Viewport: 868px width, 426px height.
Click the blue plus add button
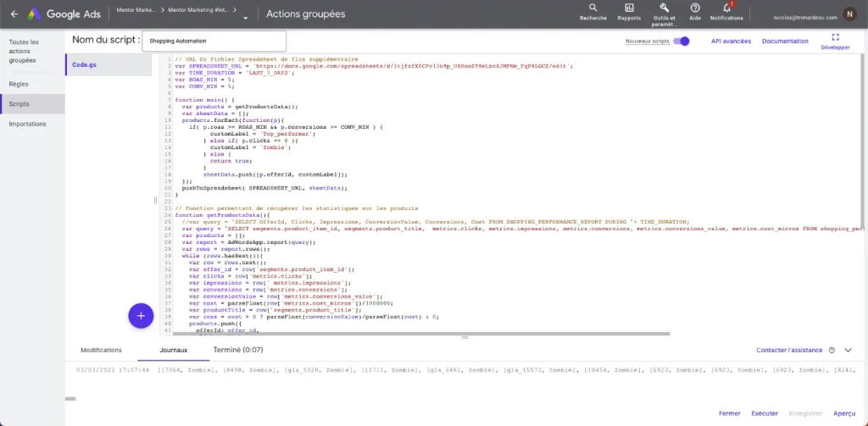141,316
